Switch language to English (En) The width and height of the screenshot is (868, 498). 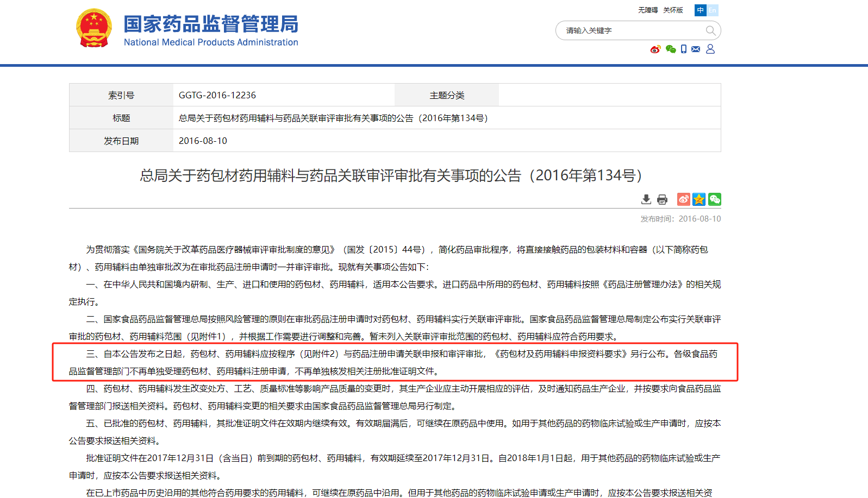(713, 10)
